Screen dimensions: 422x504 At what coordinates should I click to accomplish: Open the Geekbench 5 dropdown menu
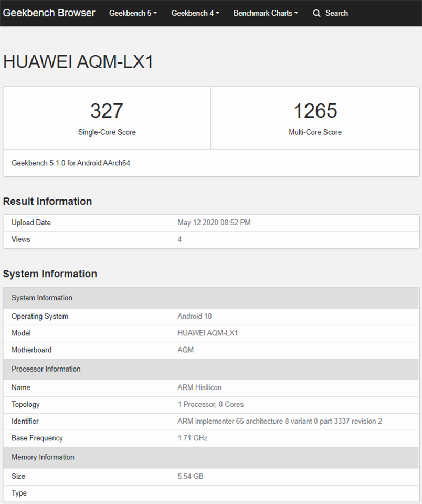click(x=132, y=13)
